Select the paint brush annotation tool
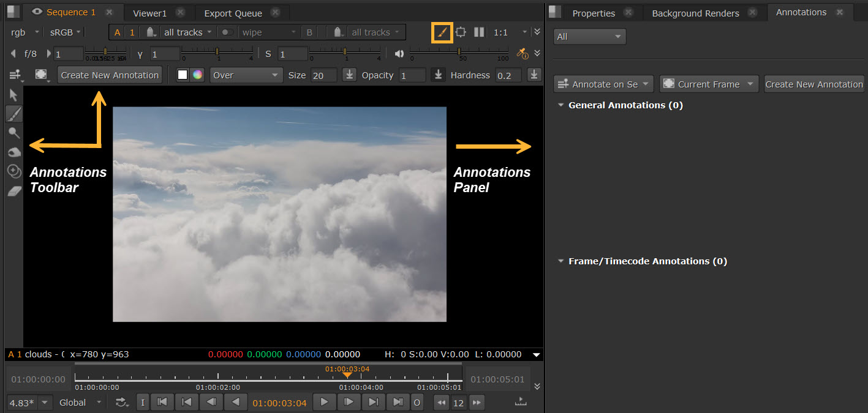 (x=13, y=114)
